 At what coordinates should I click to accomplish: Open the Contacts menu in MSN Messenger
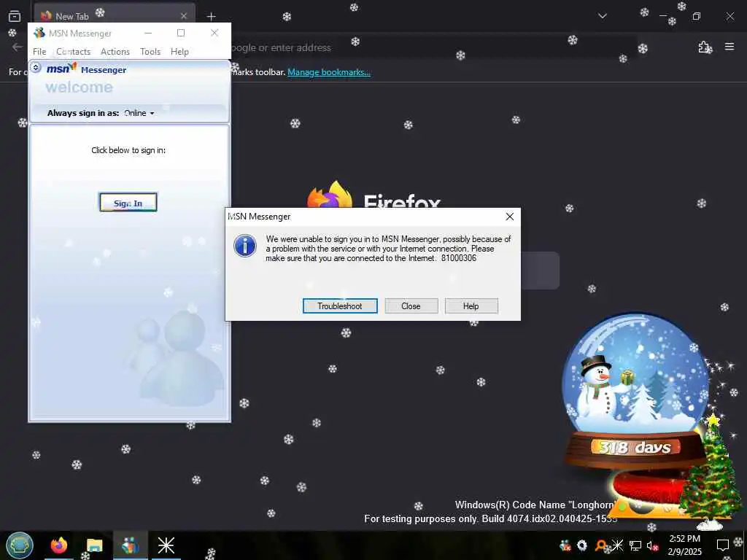pyautogui.click(x=74, y=52)
